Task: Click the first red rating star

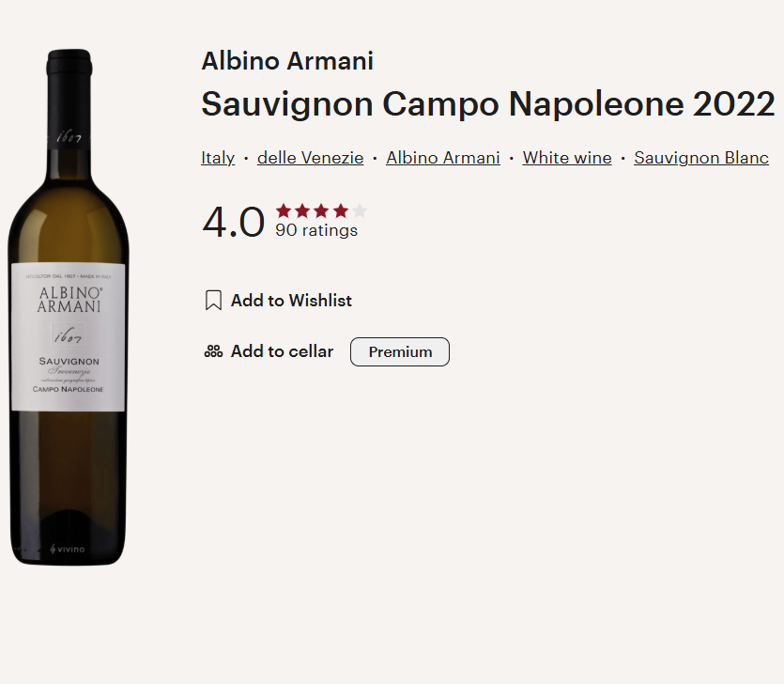Action: (x=284, y=210)
